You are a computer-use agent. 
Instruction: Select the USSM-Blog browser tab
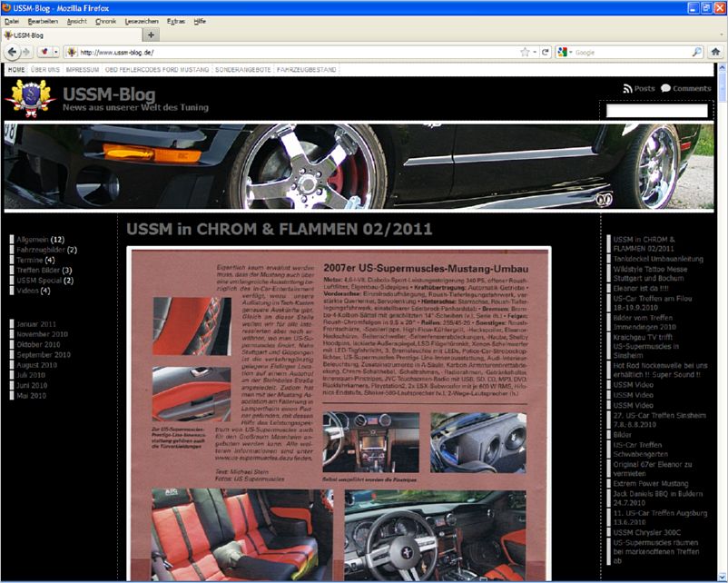71,35
